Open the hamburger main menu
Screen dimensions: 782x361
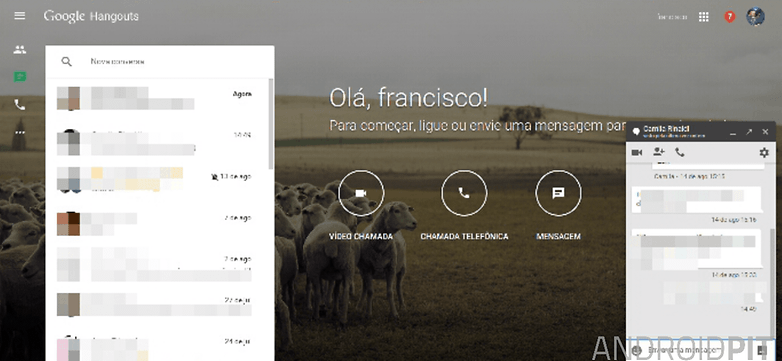click(19, 16)
